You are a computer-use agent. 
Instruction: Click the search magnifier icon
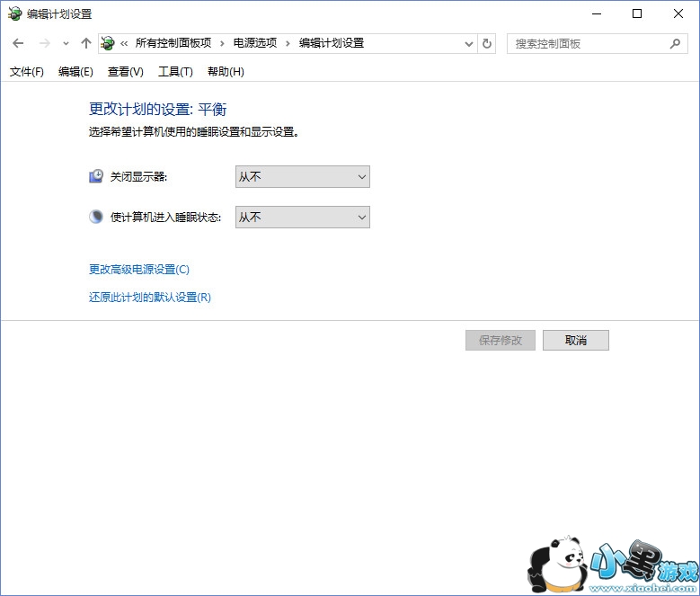coord(675,44)
